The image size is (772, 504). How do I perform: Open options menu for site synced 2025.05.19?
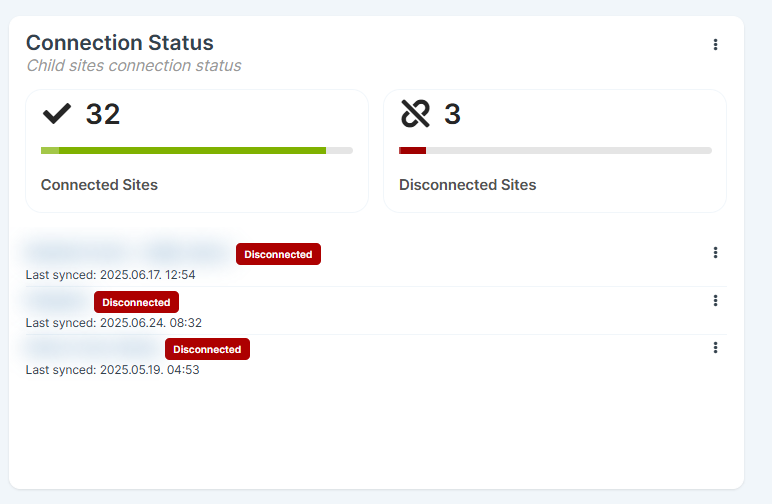pyautogui.click(x=715, y=348)
